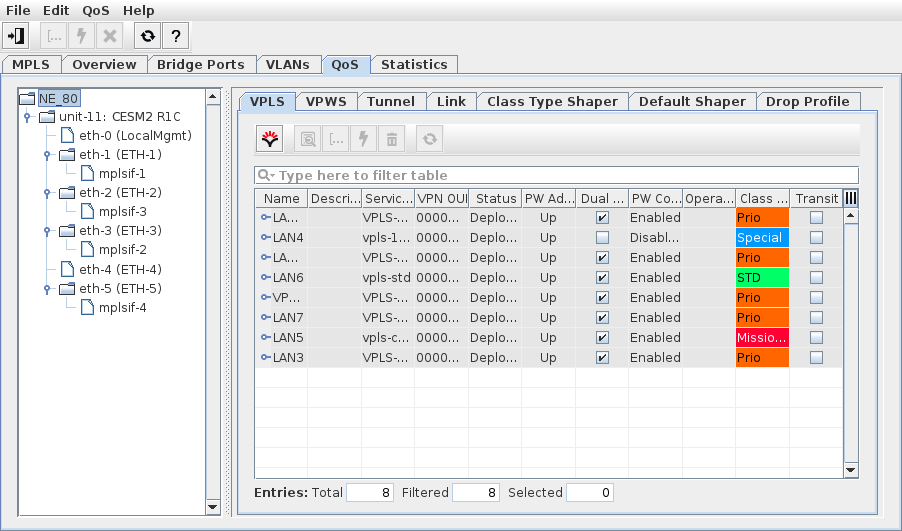
Task: Open help with the question mark icon
Action: (x=175, y=36)
